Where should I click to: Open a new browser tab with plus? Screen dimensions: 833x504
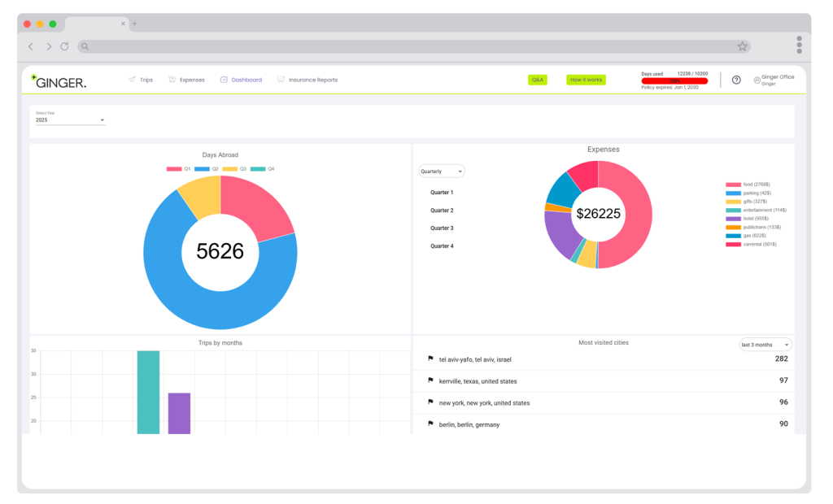(134, 24)
